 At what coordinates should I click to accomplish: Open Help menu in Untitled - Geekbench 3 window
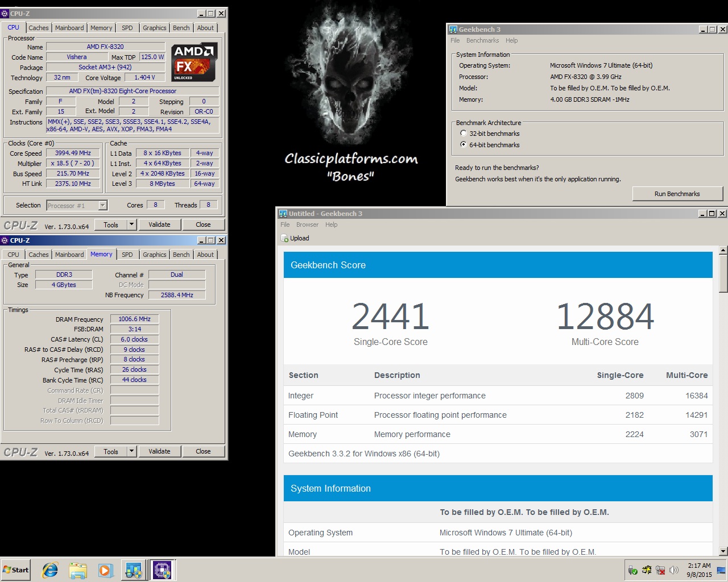[x=332, y=225]
